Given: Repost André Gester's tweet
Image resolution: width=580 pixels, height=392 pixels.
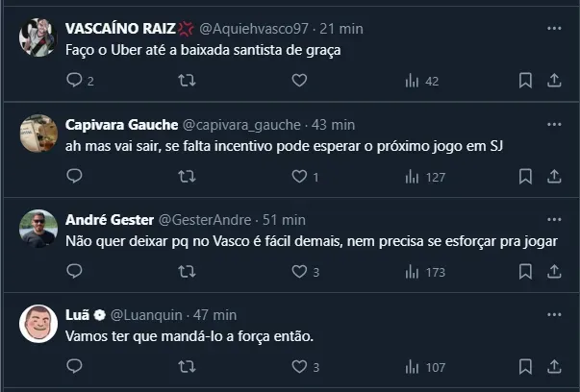Looking at the screenshot, I should pos(187,272).
